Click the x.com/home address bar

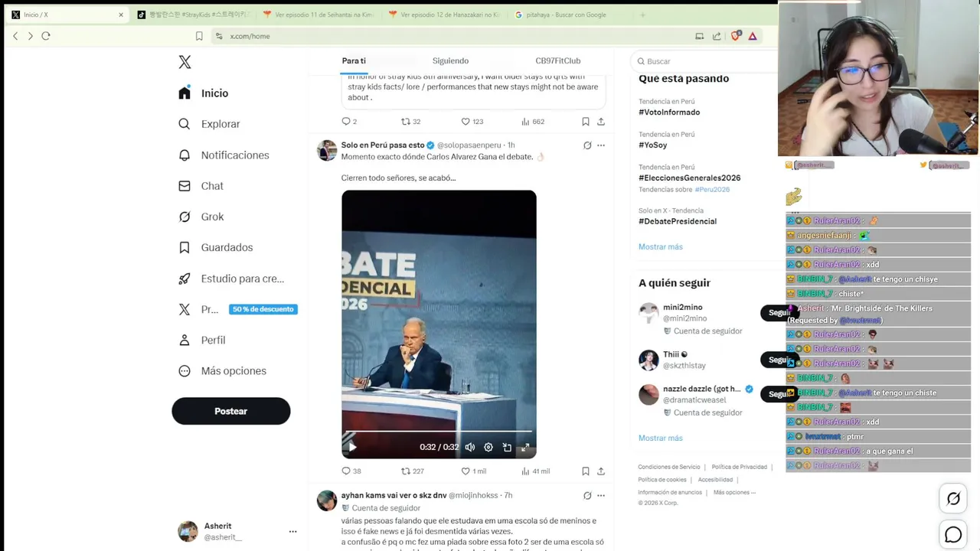(452, 36)
